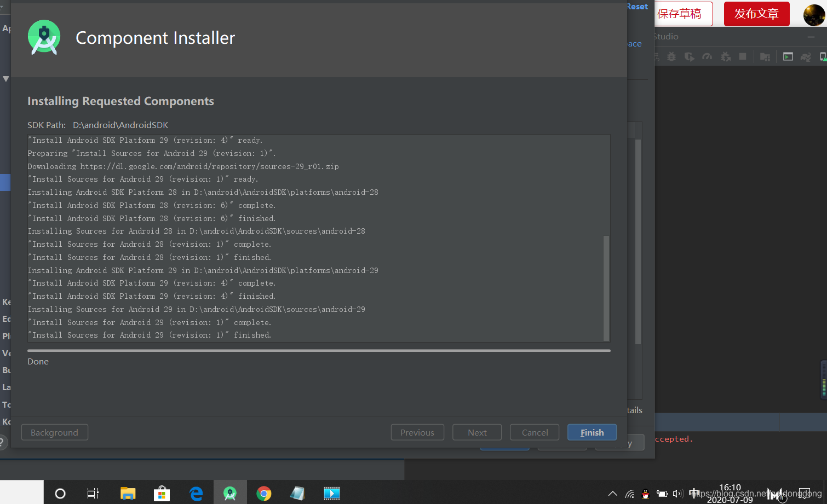Screen dimensions: 827x504
Task: Click the Finish button
Action: pos(592,432)
